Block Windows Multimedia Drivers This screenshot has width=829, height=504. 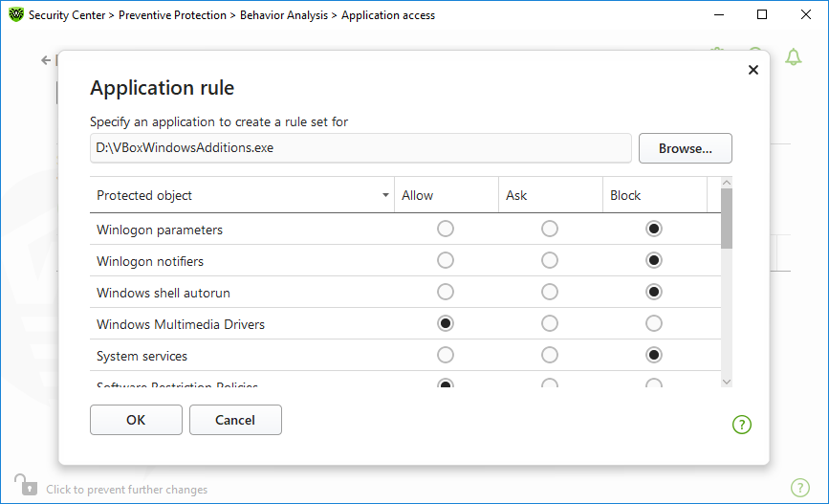(653, 323)
